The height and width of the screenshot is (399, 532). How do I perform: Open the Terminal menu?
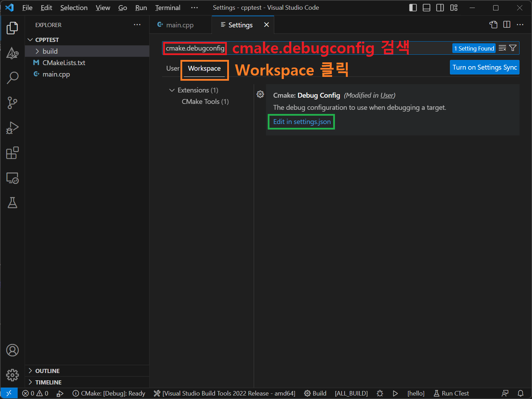168,8
